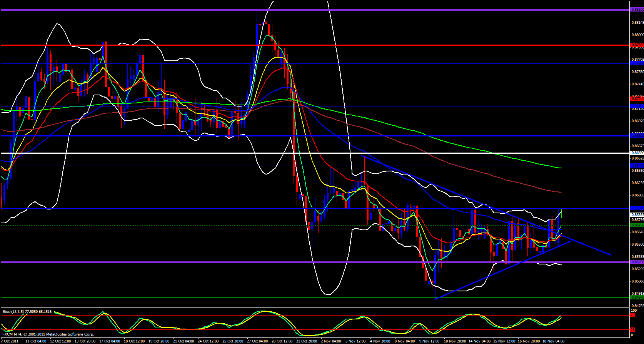Image resolution: width=644 pixels, height=344 pixels.
Task: Select the green 0.85730 price label
Action: tap(637, 225)
